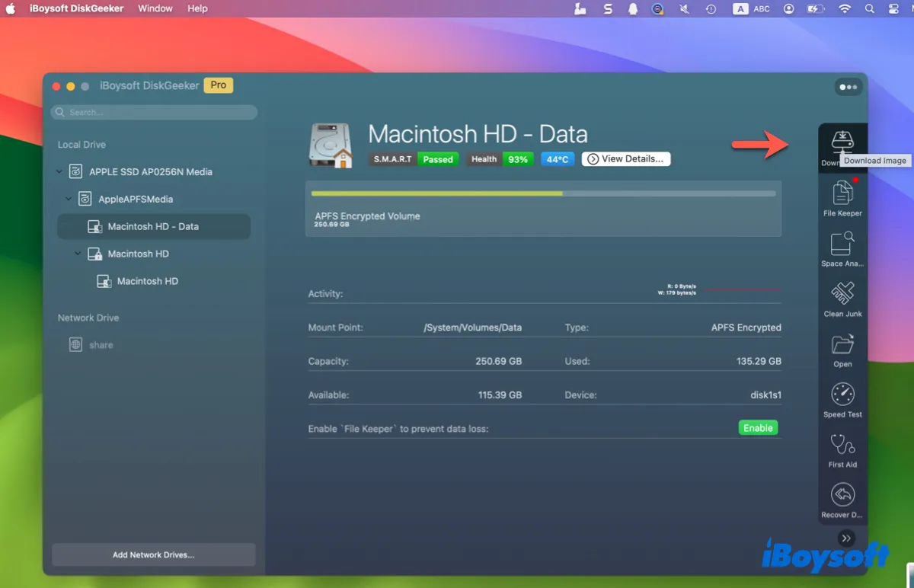Click the Macintosh HD - Data drive image
The image size is (914, 588).
tap(330, 145)
